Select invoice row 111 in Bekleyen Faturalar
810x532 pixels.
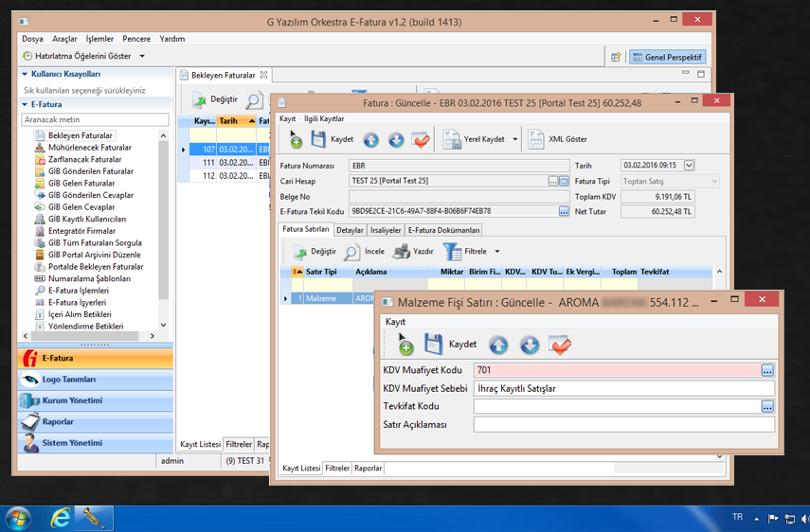coord(224,163)
